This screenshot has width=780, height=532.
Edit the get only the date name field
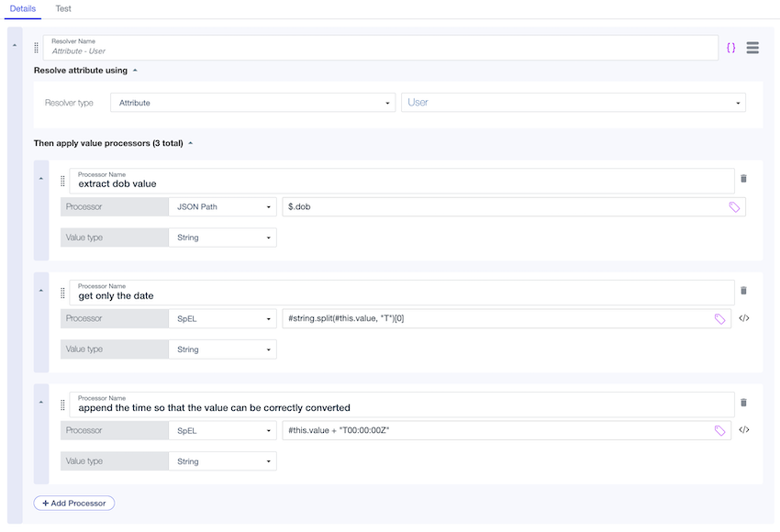tap(402, 293)
